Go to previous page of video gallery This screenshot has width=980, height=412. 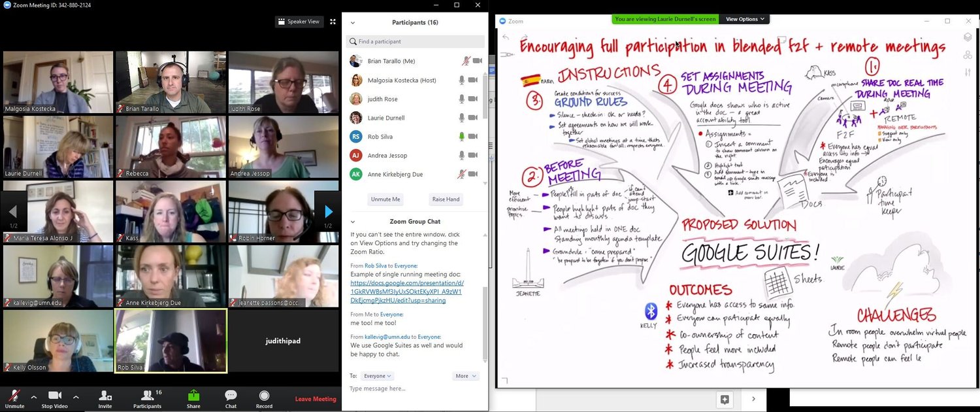pyautogui.click(x=14, y=212)
